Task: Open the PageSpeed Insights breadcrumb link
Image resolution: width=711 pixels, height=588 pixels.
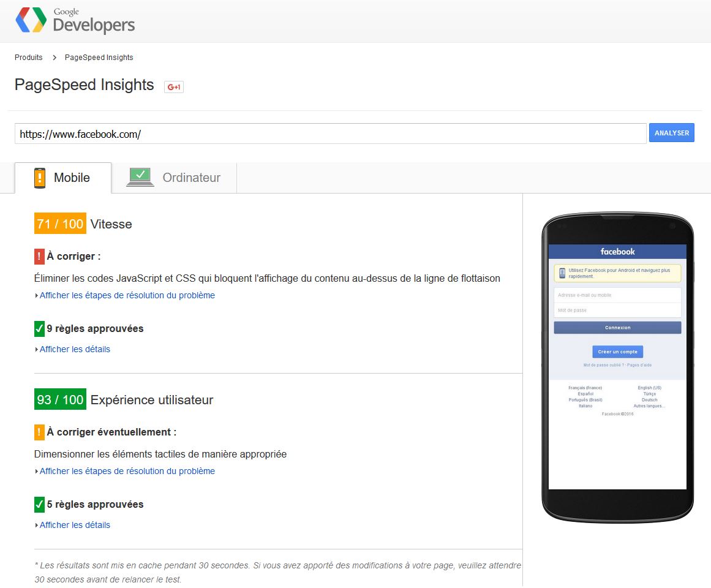Action: tap(99, 58)
